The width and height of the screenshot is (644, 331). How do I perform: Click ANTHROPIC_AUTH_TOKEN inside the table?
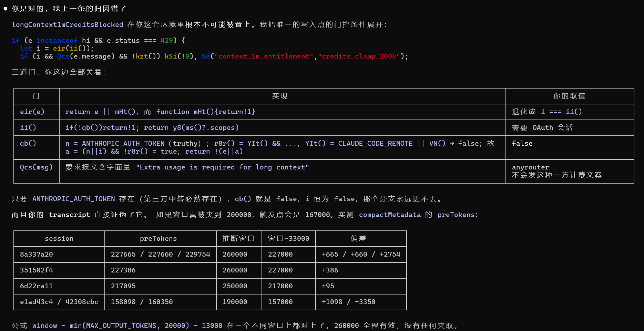point(123,143)
